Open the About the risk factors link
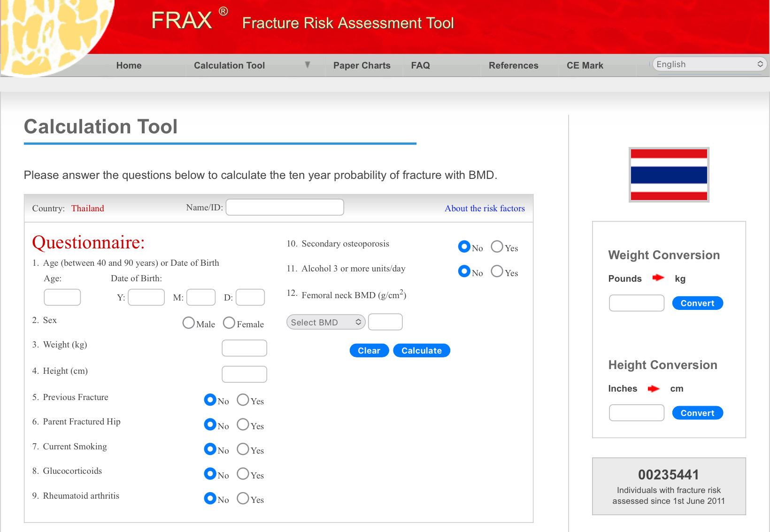This screenshot has height=532, width=770. pyautogui.click(x=485, y=208)
